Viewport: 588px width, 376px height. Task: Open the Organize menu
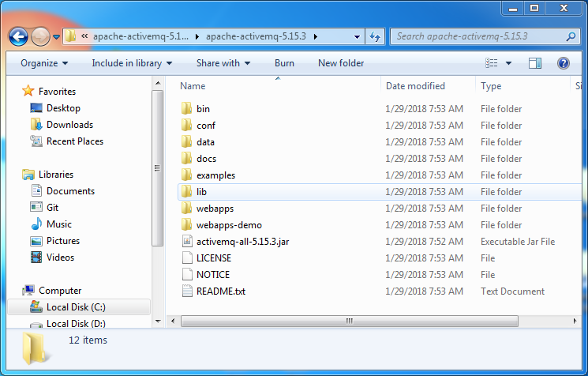coord(44,63)
